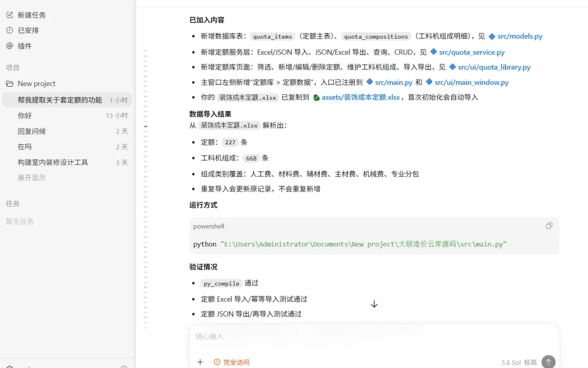The image size is (588, 368).
Task: Open src/models.py link
Action: (x=520, y=36)
